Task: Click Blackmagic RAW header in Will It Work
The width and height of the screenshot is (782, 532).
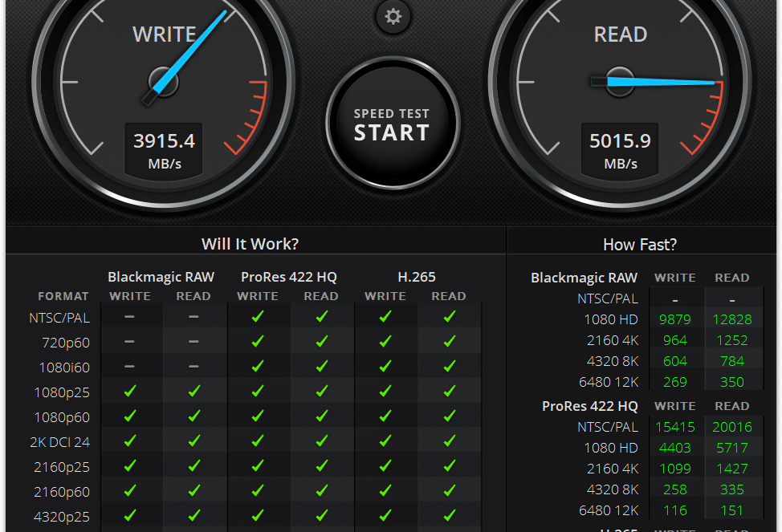Action: 161,277
